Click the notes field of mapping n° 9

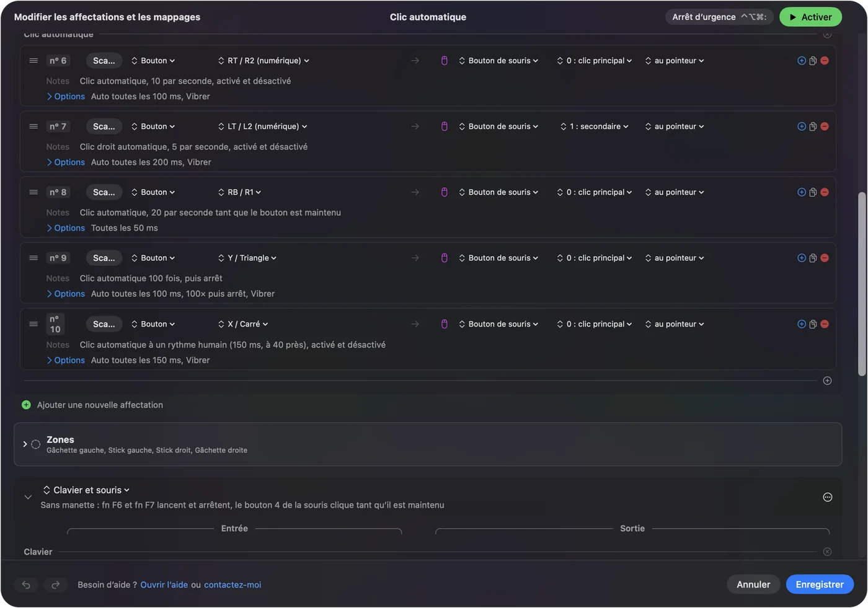151,278
